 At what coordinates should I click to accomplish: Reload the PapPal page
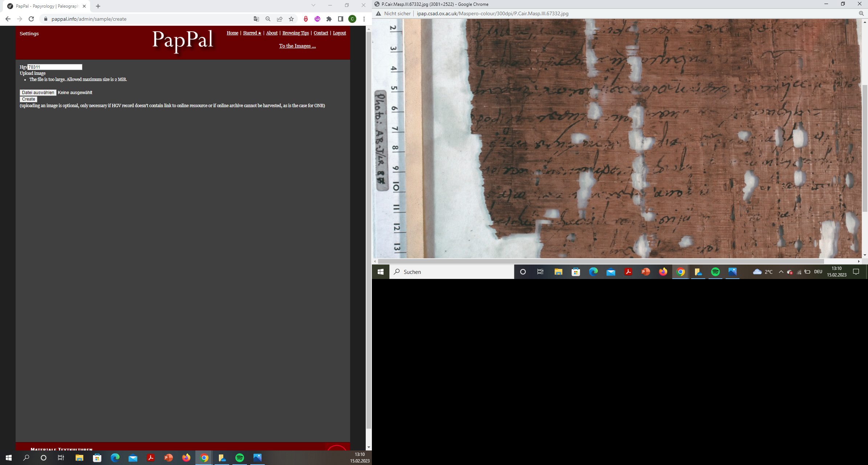31,19
